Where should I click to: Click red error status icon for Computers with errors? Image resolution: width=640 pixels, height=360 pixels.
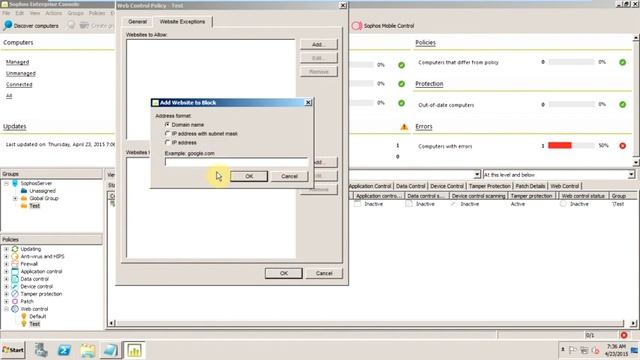coord(622,146)
